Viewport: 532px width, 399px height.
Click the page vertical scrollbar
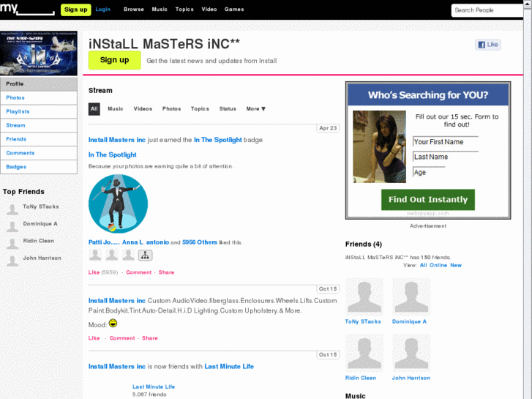point(528,200)
